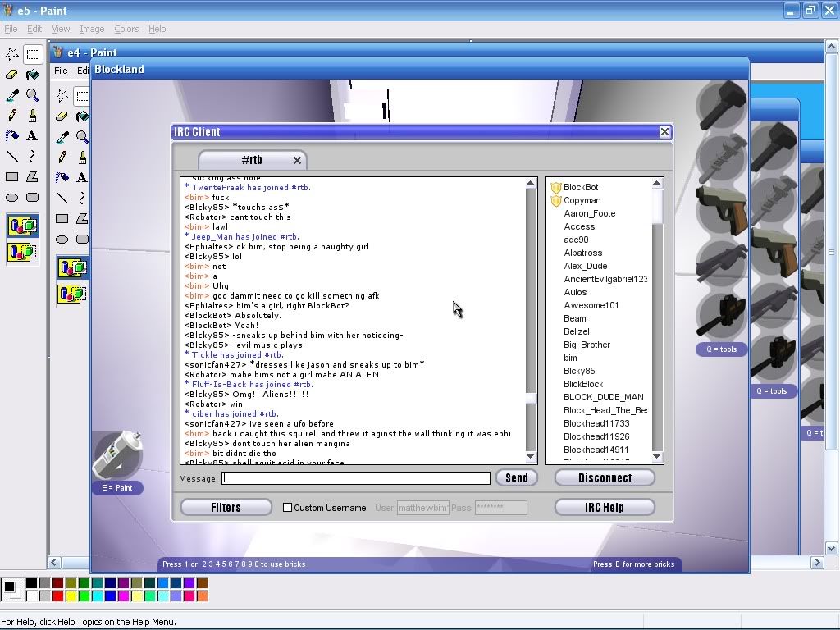
Task: Choose the Fill With Color bucket in e5 Paint
Action: (x=33, y=75)
